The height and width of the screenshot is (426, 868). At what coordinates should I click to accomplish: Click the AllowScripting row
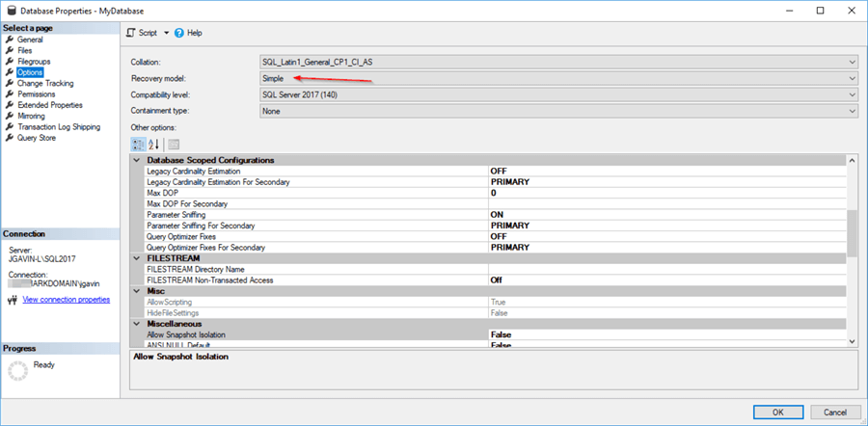point(496,302)
